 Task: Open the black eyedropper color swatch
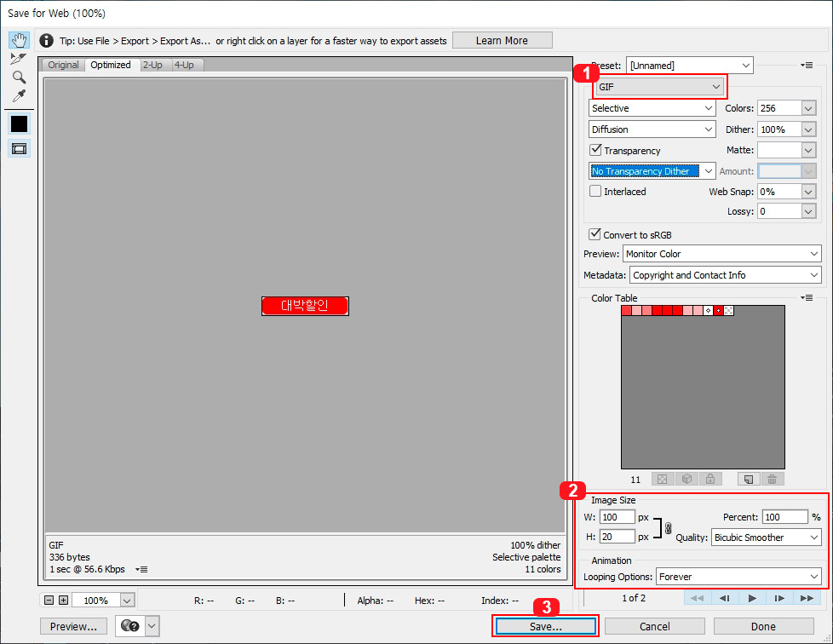click(19, 124)
